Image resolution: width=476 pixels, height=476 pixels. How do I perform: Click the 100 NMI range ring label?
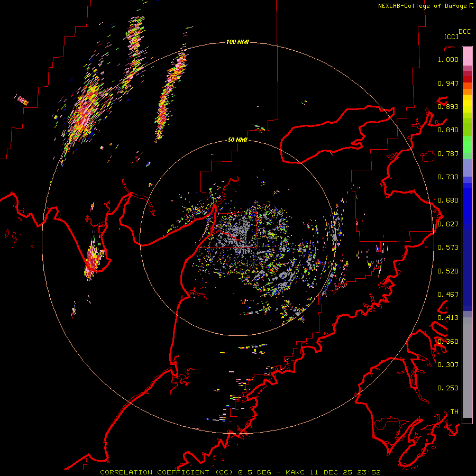[237, 42]
